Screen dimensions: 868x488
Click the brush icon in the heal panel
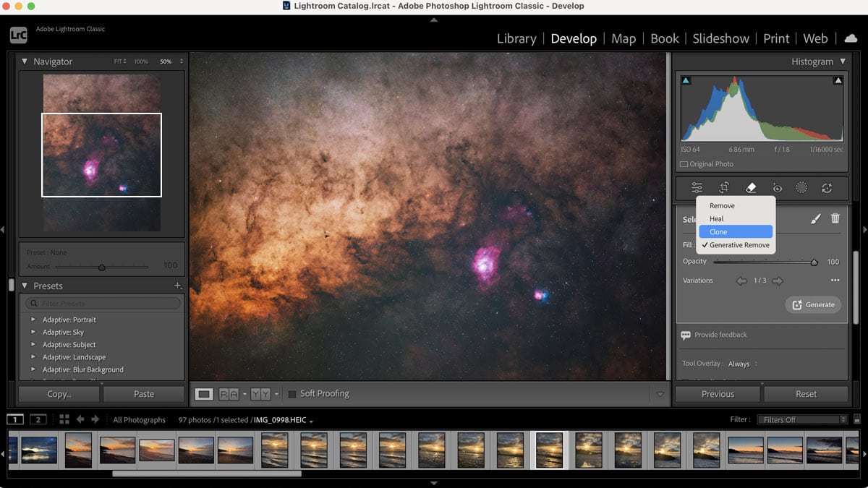(x=816, y=218)
